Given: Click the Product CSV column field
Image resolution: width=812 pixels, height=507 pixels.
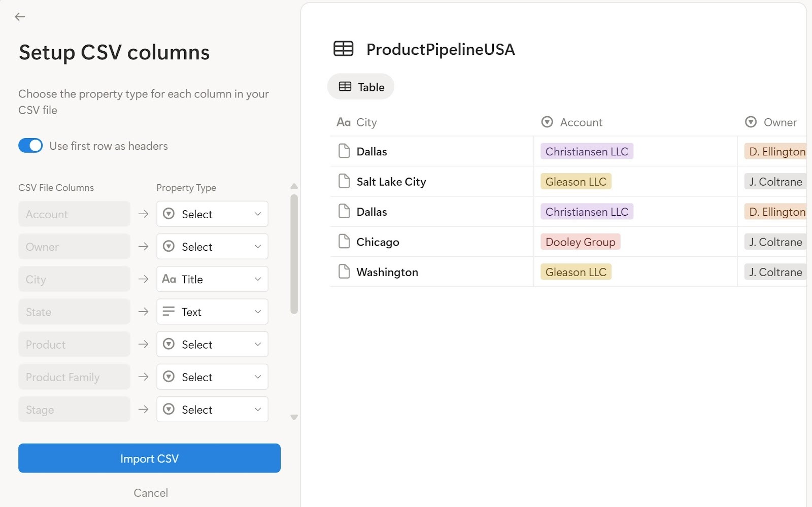Looking at the screenshot, I should [74, 344].
